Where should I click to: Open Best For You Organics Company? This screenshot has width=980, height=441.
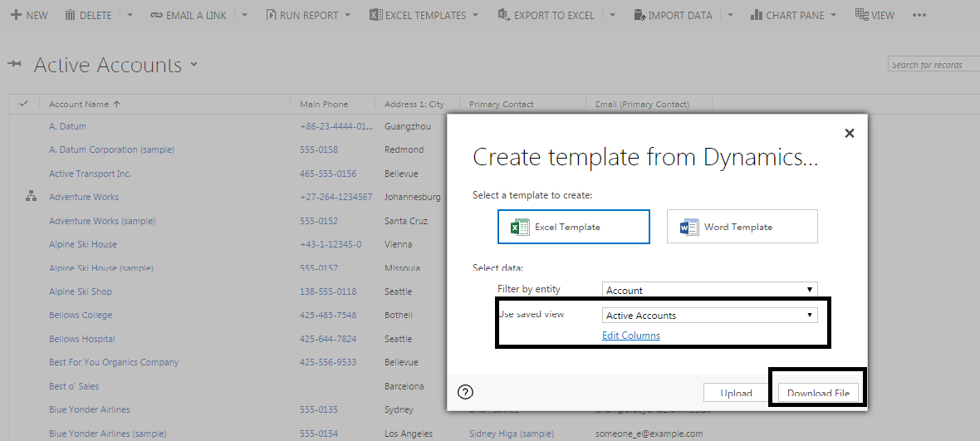[114, 362]
